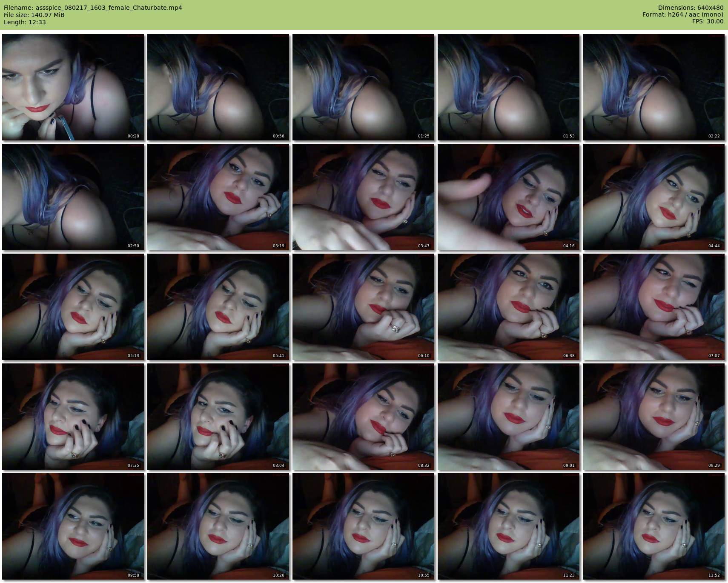Image resolution: width=728 pixels, height=583 pixels.
Task: Select the thumbnail at 07:07
Action: point(653,307)
